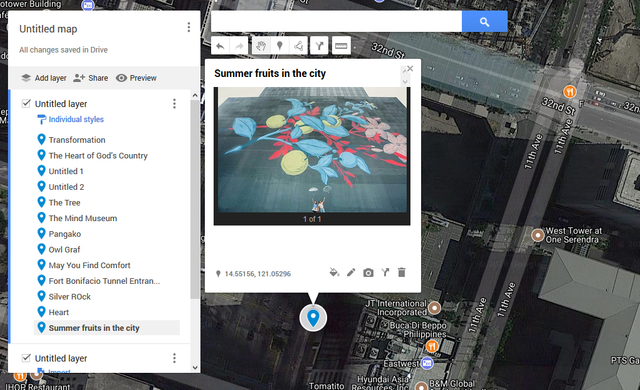Click the Share button
The height and width of the screenshot is (390, 640).
pos(91,78)
